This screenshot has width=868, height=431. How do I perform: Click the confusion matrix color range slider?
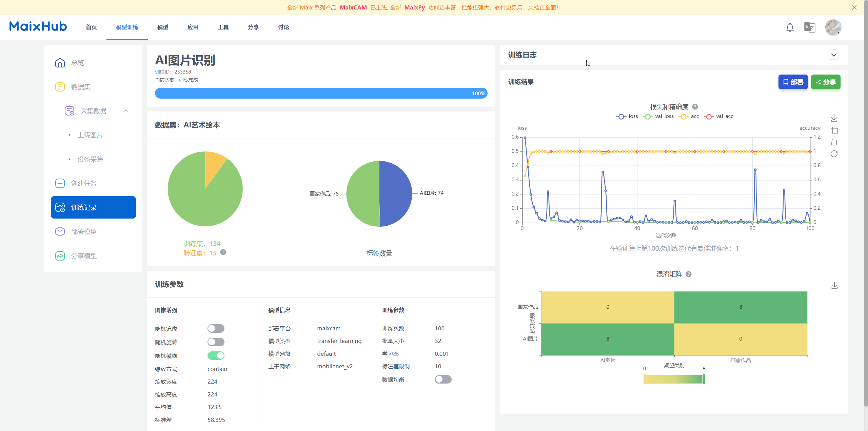click(x=674, y=379)
